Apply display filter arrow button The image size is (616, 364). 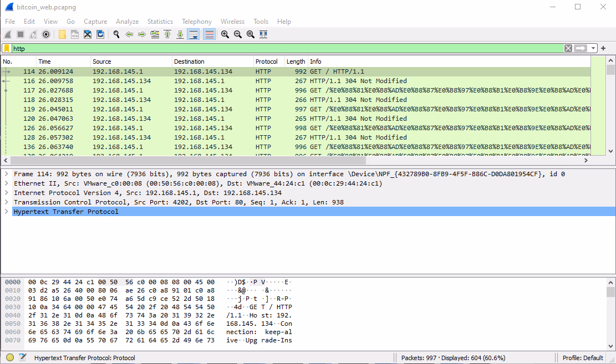(581, 48)
